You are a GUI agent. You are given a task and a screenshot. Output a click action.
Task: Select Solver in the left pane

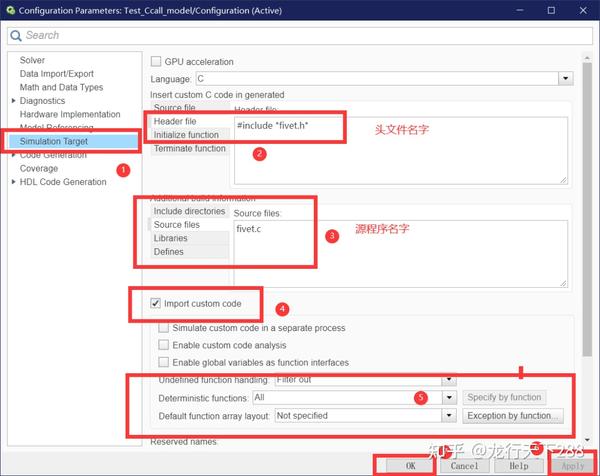tap(32, 60)
